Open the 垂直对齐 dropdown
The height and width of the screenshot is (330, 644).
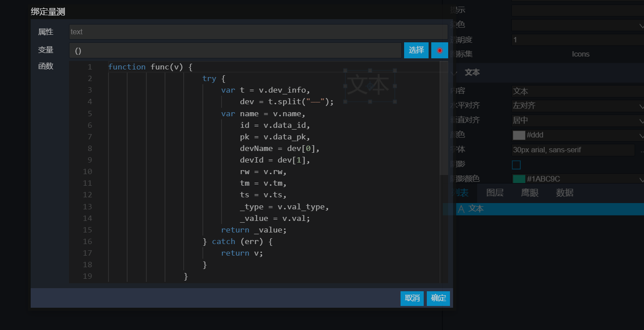(x=578, y=120)
